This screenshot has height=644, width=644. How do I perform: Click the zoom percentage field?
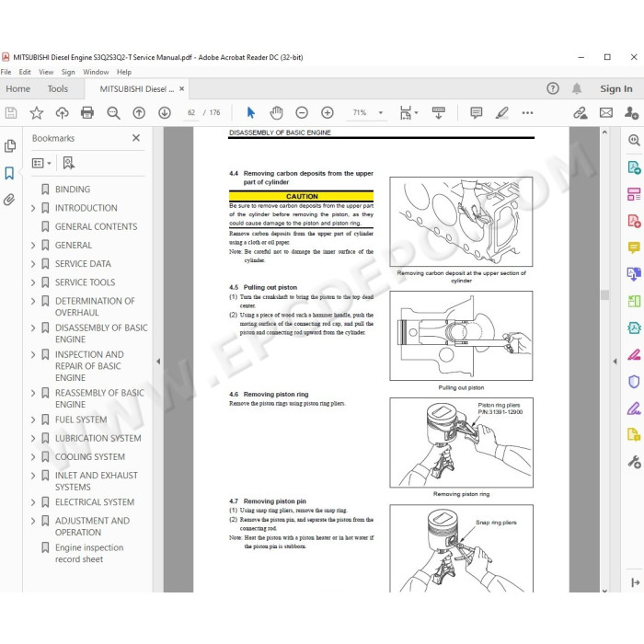(x=360, y=112)
